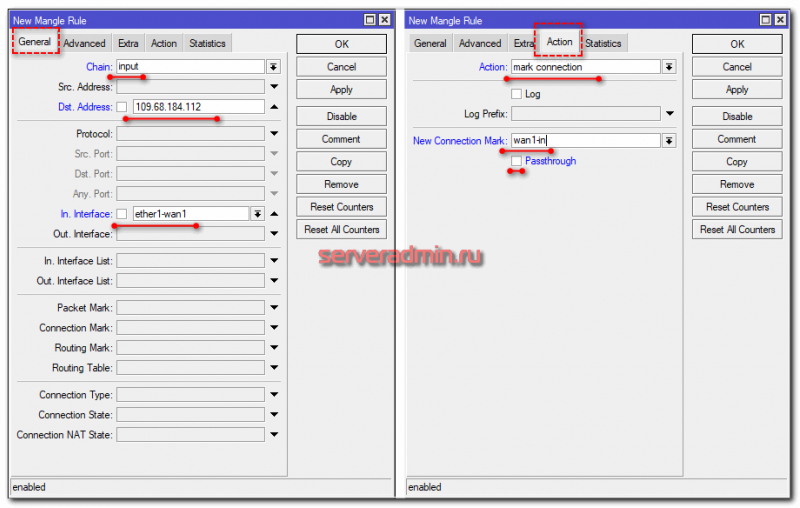Expand the Out. Interface List field
Screen dimensions: 800x508
[274, 281]
